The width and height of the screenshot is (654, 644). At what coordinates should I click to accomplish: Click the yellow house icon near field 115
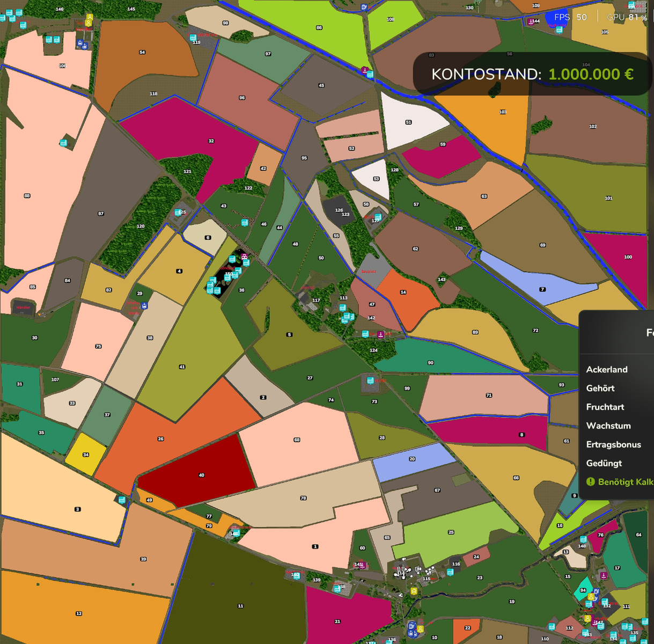(414, 591)
